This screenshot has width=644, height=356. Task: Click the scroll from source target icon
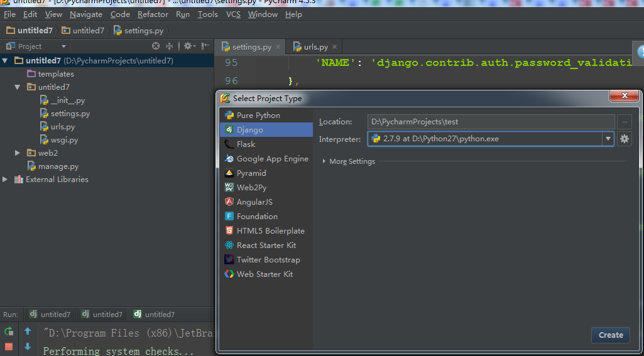[x=156, y=46]
